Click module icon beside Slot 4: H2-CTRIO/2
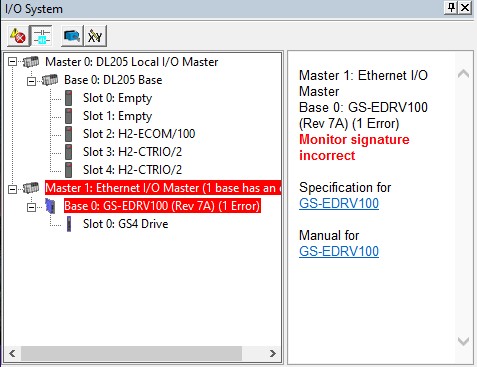Viewport: 477px width, 367px height. point(69,170)
